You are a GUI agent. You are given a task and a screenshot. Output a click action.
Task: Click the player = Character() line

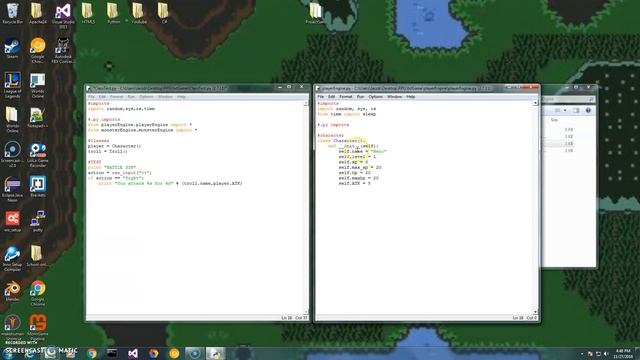[x=114, y=146]
